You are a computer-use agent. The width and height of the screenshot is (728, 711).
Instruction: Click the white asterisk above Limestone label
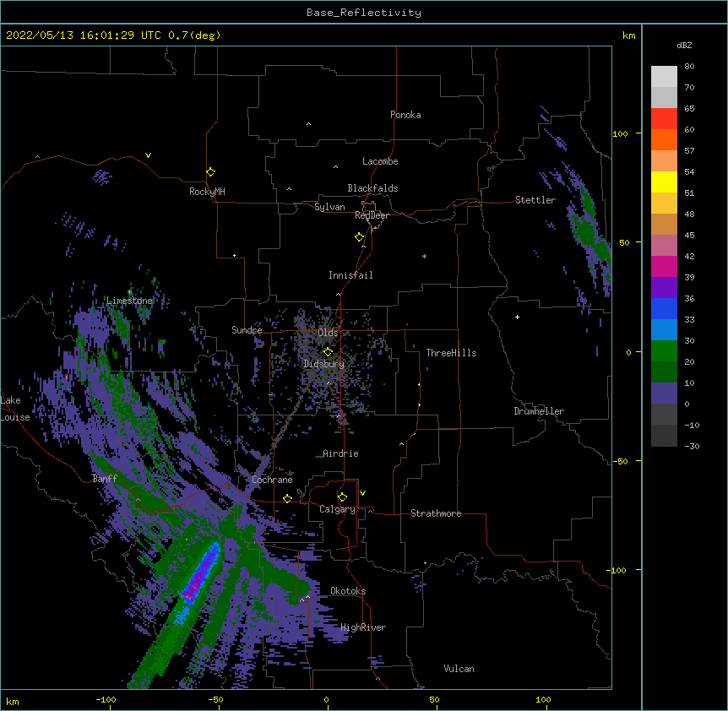[130, 292]
